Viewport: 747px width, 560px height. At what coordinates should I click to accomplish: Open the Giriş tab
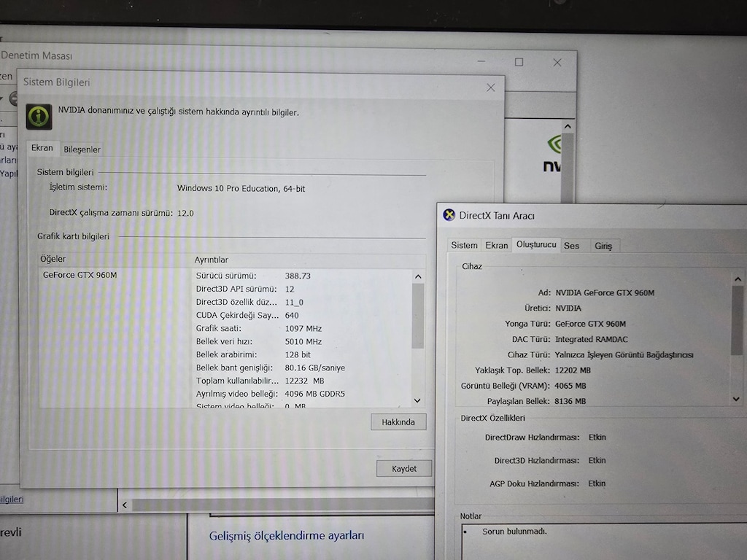[x=603, y=246]
